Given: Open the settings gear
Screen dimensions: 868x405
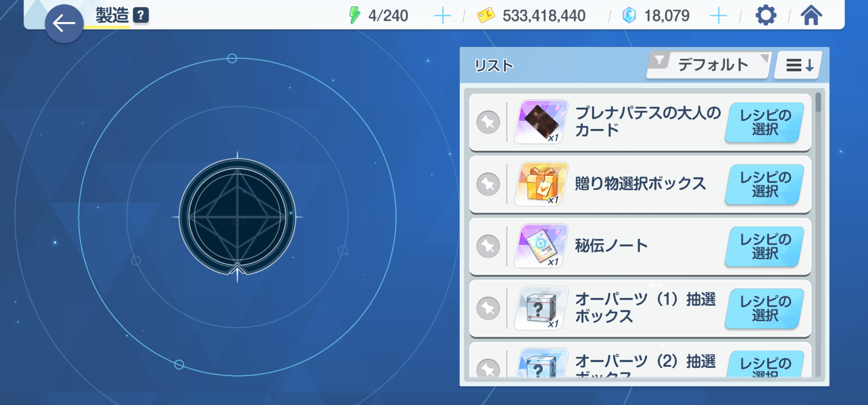Looking at the screenshot, I should click(766, 15).
